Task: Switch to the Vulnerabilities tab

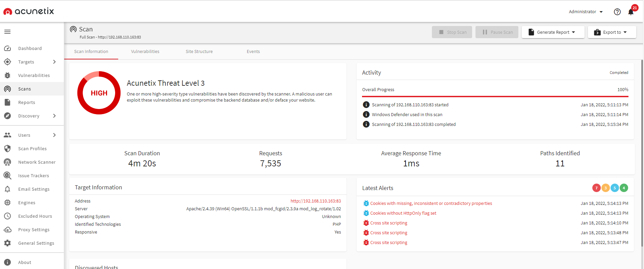Action: tap(145, 52)
